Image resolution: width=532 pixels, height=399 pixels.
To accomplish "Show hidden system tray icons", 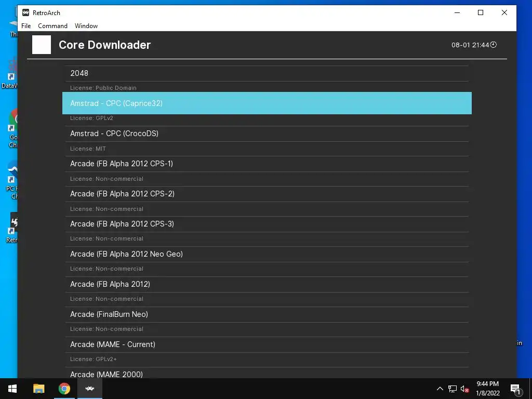I will pyautogui.click(x=440, y=389).
